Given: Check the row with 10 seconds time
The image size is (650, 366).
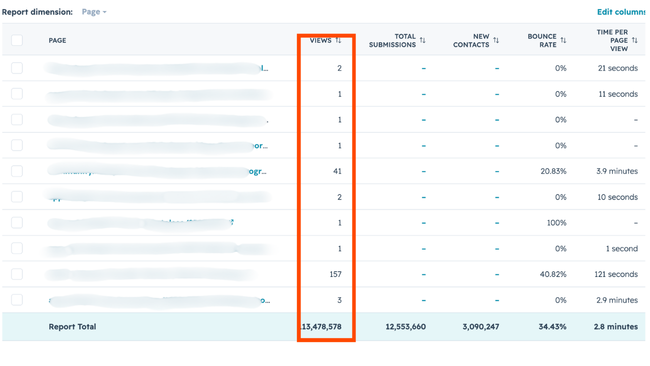Looking at the screenshot, I should 17,197.
